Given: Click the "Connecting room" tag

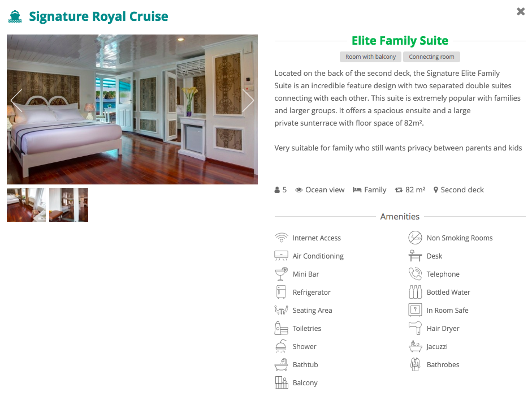Looking at the screenshot, I should (431, 57).
